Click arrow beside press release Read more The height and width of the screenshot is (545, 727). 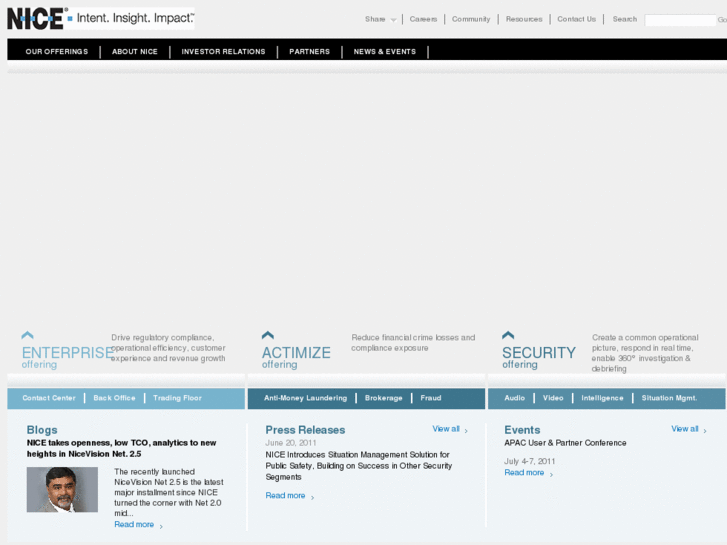point(312,497)
